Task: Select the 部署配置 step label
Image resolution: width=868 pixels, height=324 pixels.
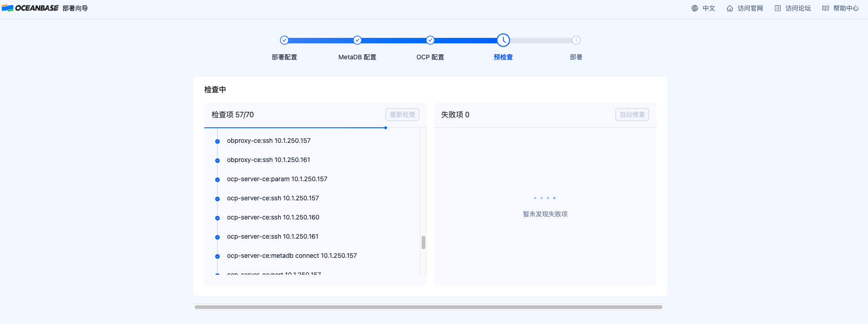Action: (284, 57)
